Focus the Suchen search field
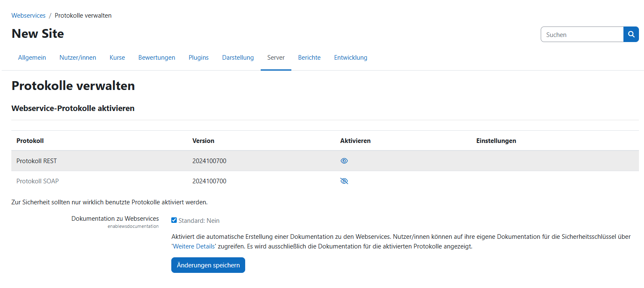The image size is (644, 288). pos(582,34)
